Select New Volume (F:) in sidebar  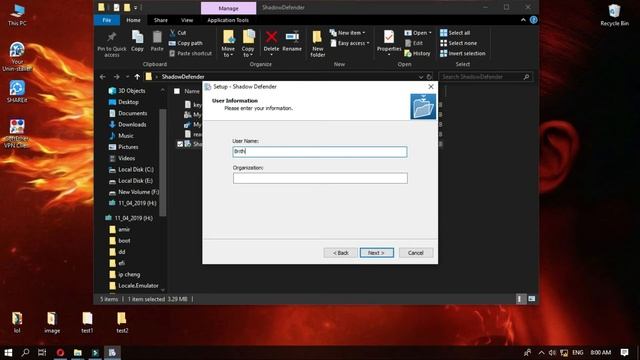point(133,192)
